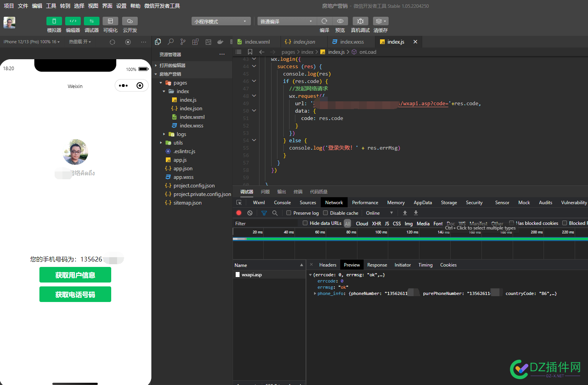Open the clear cache (清缓存) icon
This screenshot has height=385, width=588.
(x=380, y=21)
